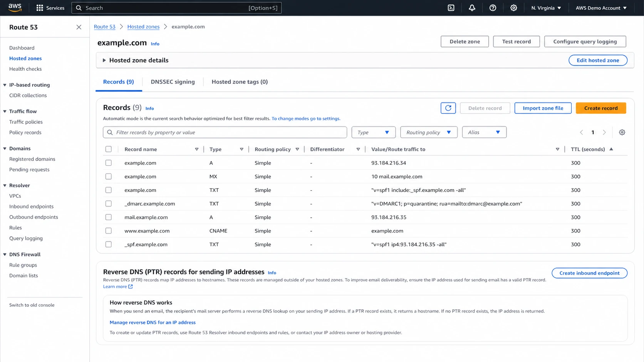644x362 pixels.
Task: Open Registered domains in sidebar
Action: pos(32,159)
